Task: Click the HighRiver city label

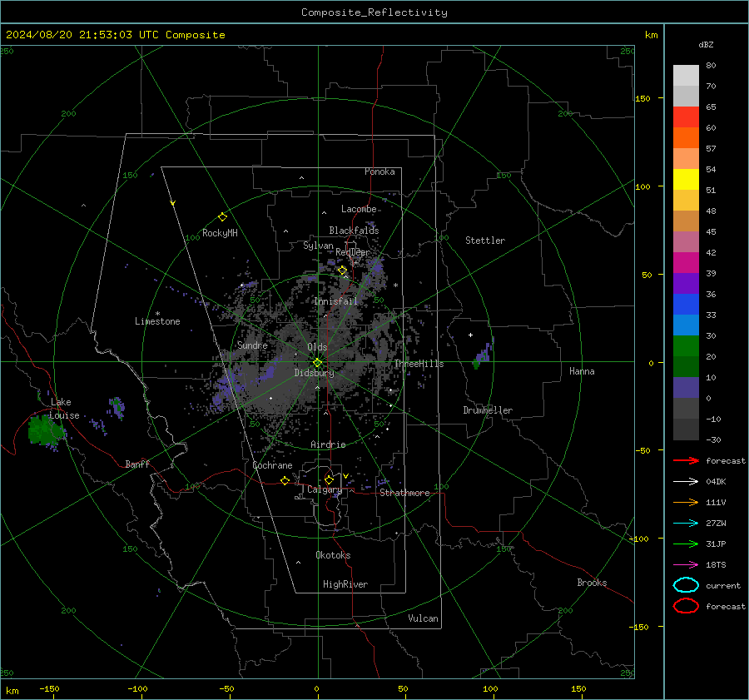Action: tap(345, 584)
